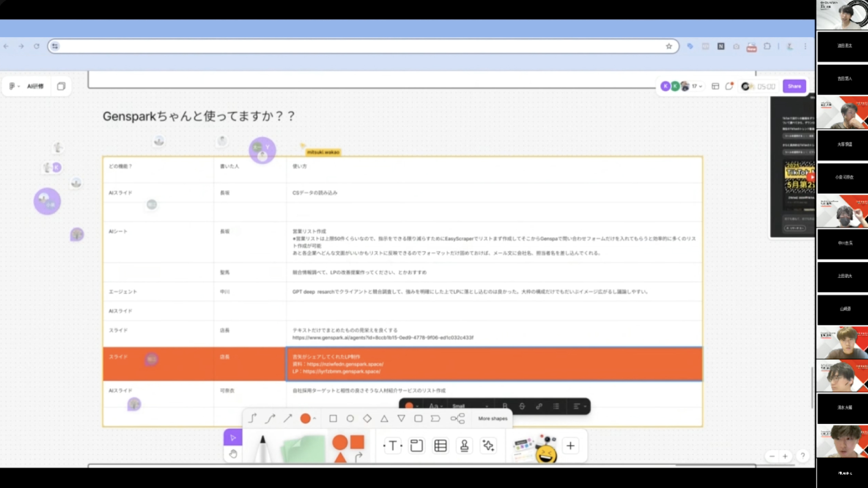Expand the 17 collaborators dropdown

point(697,86)
